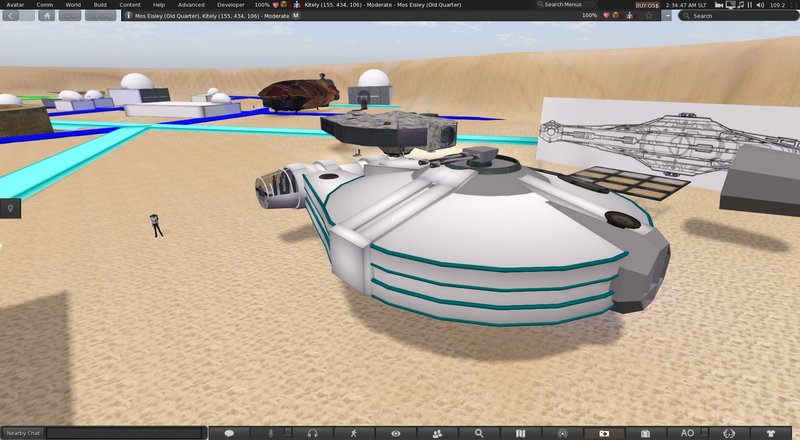
Task: Toggle the AO checkbox next to AO
Action: click(x=704, y=432)
